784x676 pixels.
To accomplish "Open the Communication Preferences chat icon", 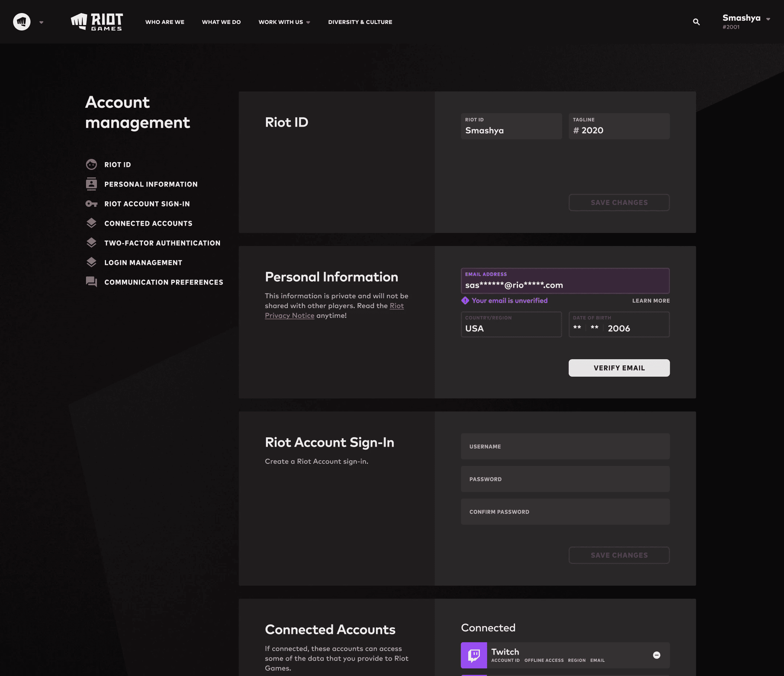I will pos(91,282).
